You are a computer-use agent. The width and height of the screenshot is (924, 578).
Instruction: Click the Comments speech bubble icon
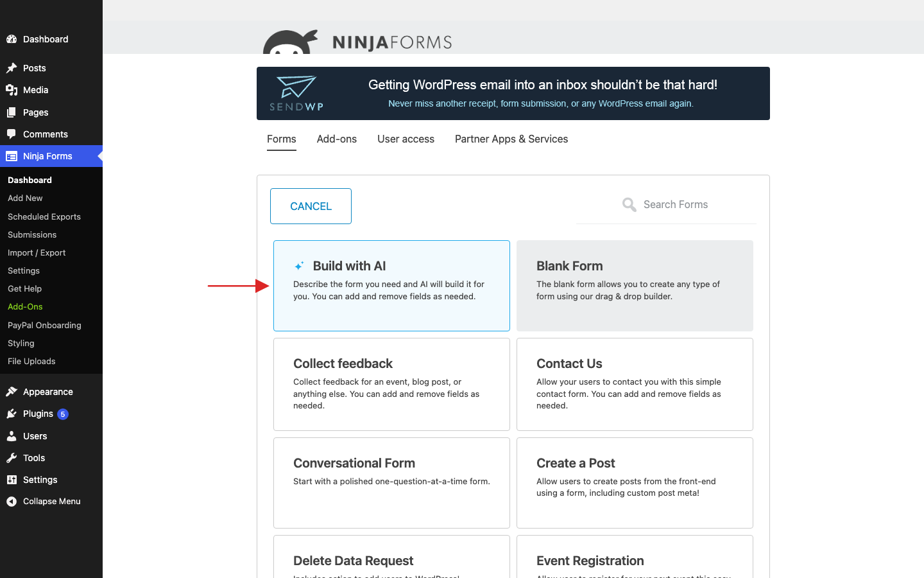click(x=12, y=134)
